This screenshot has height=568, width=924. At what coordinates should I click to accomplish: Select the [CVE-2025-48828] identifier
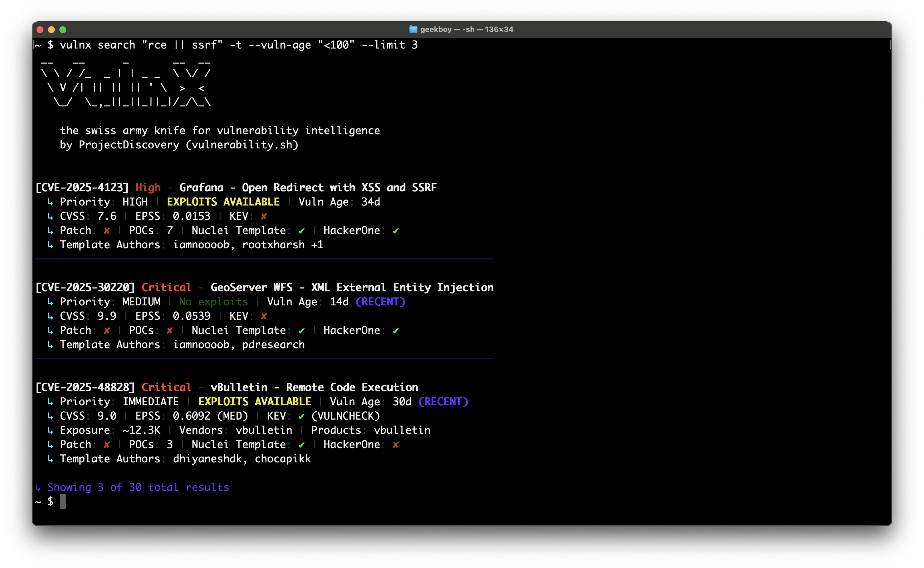[x=85, y=387]
